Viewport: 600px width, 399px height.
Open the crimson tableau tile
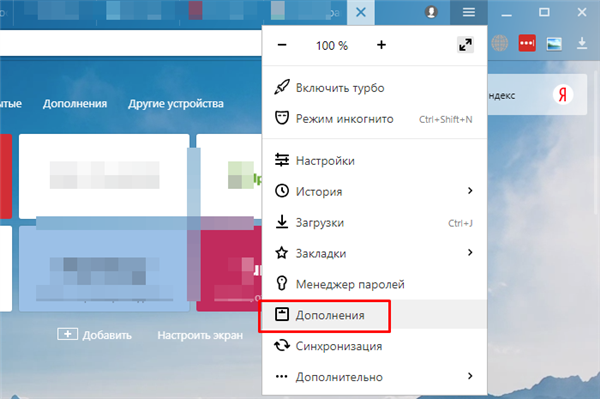tap(229, 268)
